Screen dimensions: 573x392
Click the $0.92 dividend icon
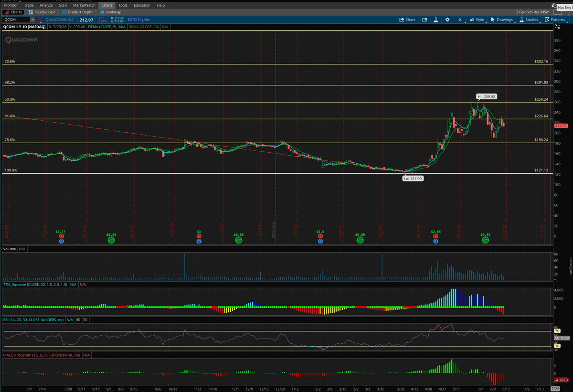tap(485, 240)
